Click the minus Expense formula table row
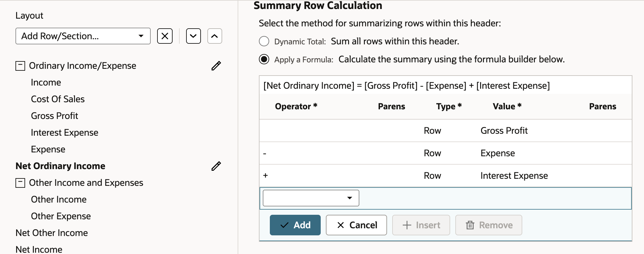This screenshot has height=254, width=644. [446, 153]
